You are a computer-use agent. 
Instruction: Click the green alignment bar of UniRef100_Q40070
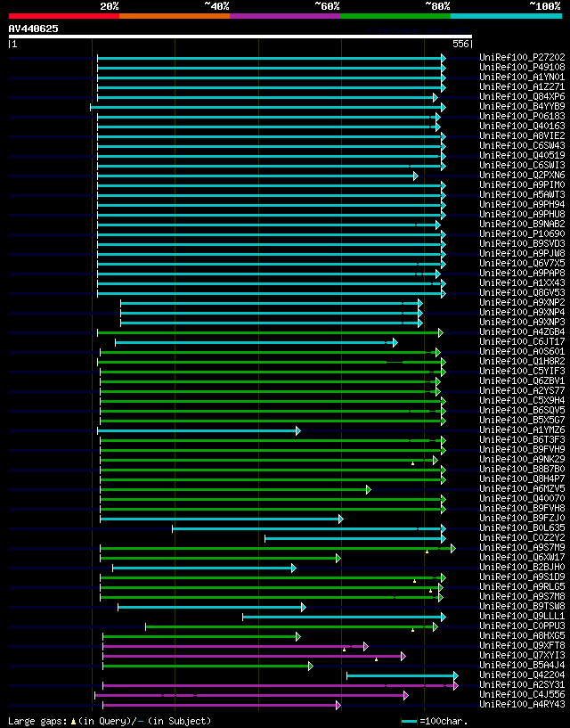(x=271, y=500)
